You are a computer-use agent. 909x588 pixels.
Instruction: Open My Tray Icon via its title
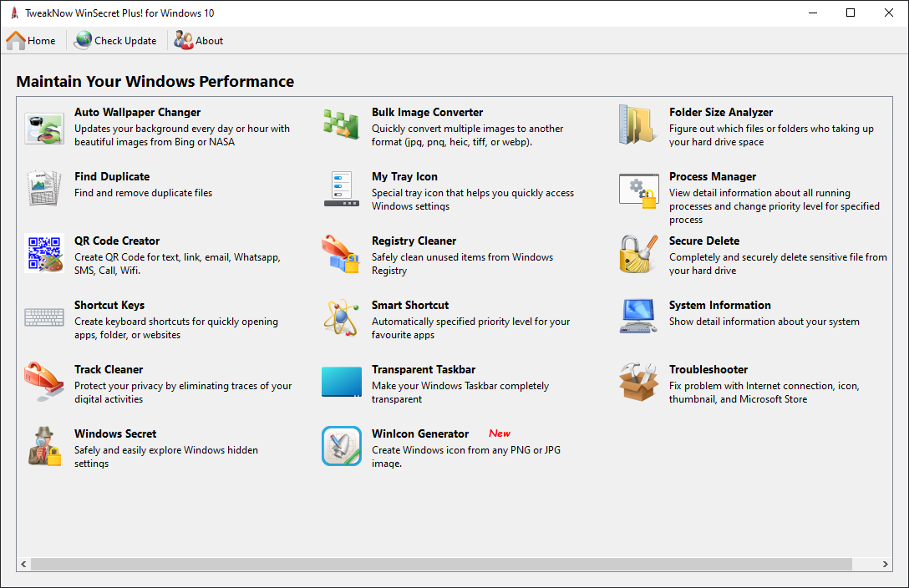tap(404, 176)
